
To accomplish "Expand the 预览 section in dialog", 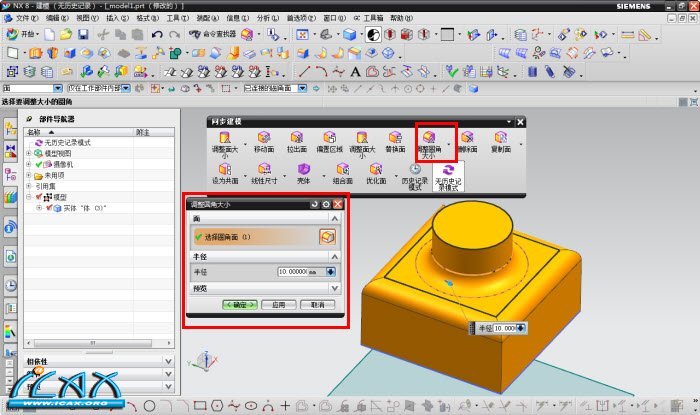I will pyautogui.click(x=336, y=288).
